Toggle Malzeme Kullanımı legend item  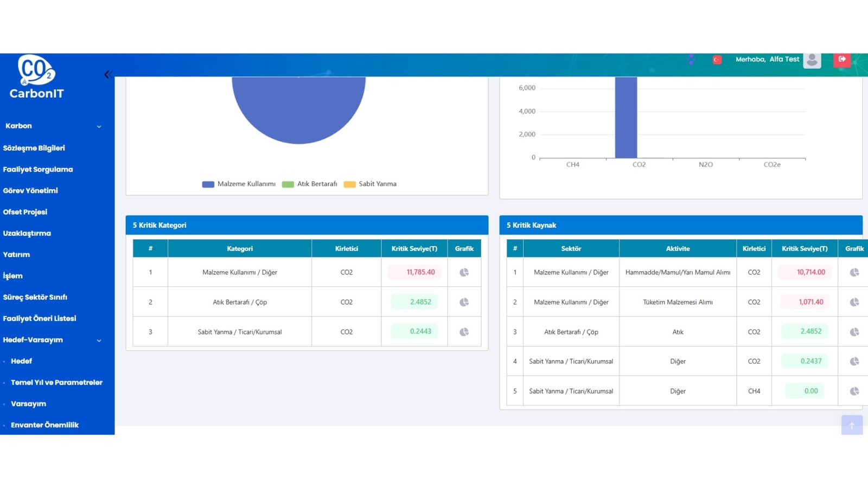click(x=239, y=184)
